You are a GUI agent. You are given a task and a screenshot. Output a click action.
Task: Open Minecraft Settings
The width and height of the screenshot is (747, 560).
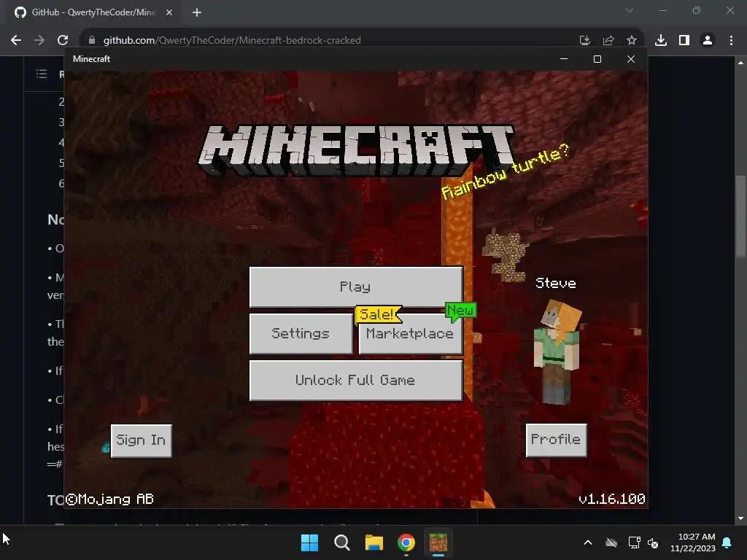pyautogui.click(x=301, y=333)
